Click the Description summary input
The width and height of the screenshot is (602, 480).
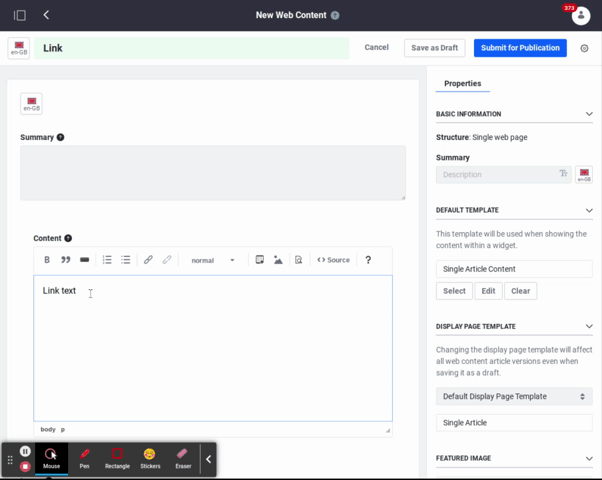[x=503, y=174]
